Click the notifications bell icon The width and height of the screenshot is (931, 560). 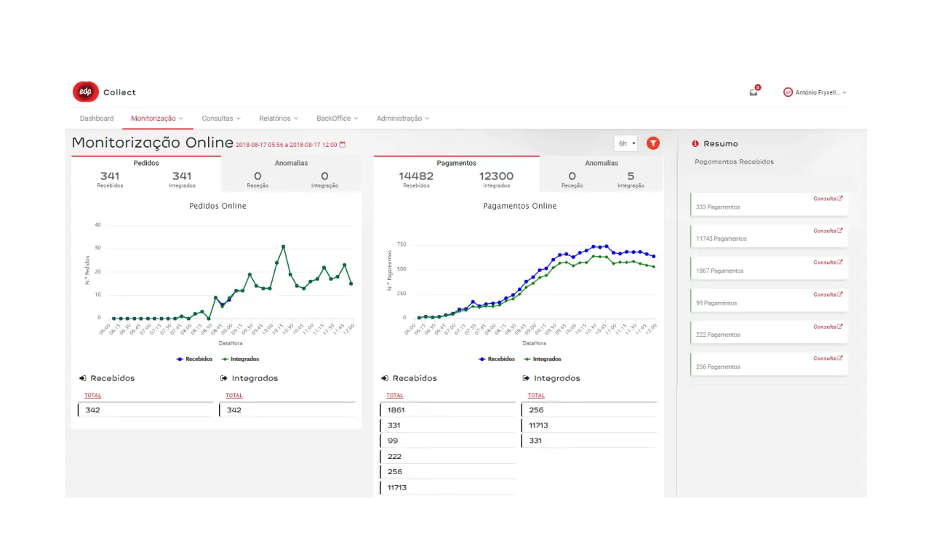[754, 92]
